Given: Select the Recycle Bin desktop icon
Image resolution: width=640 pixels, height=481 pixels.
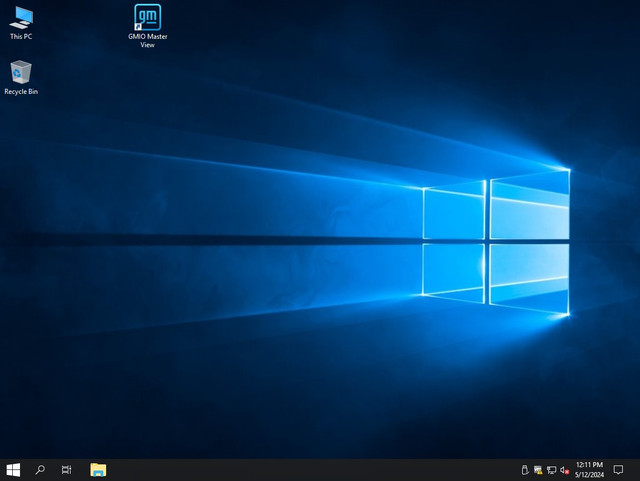Looking at the screenshot, I should pos(21,78).
